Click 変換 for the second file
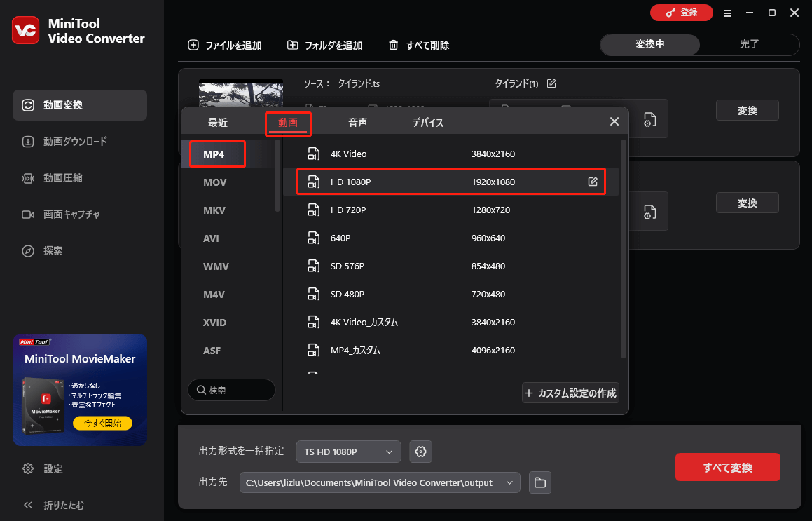The height and width of the screenshot is (521, 812). tap(748, 203)
